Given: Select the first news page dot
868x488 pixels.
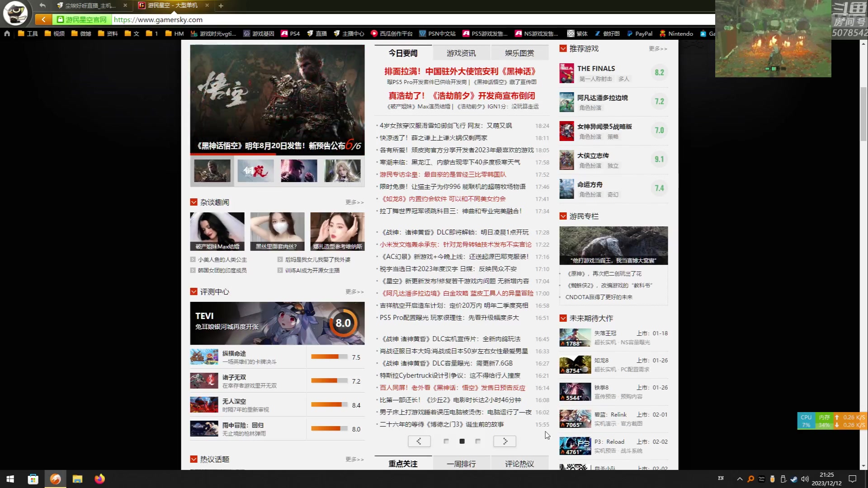Looking at the screenshot, I should point(446,441).
